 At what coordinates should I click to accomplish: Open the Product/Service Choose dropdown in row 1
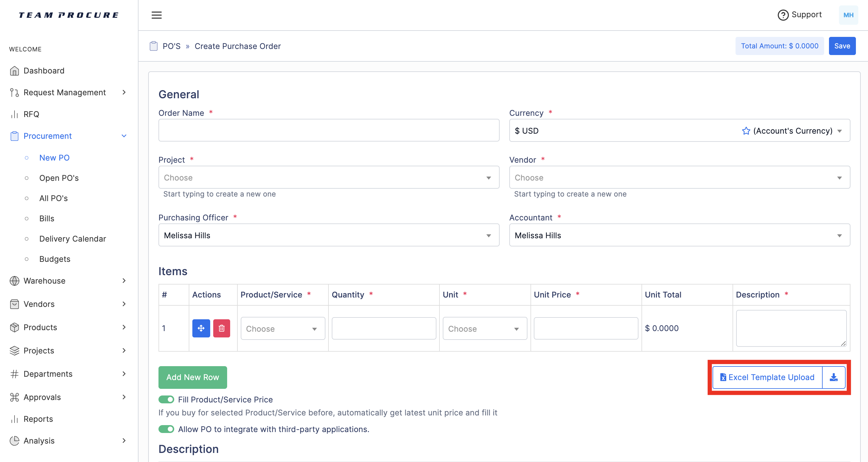click(283, 329)
